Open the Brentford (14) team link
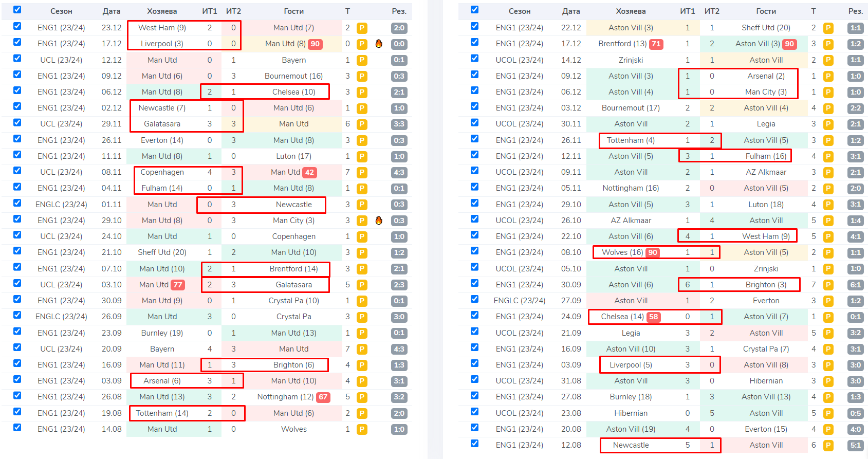This screenshot has height=459, width=868. (x=293, y=269)
